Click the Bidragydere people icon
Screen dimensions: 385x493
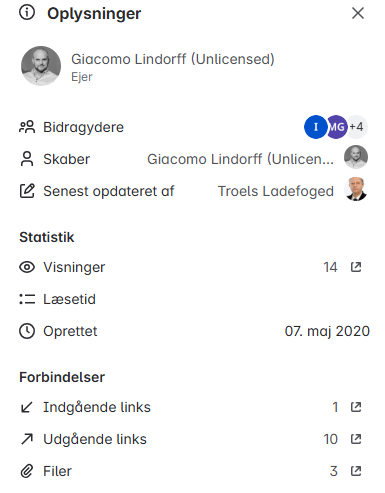coord(27,127)
